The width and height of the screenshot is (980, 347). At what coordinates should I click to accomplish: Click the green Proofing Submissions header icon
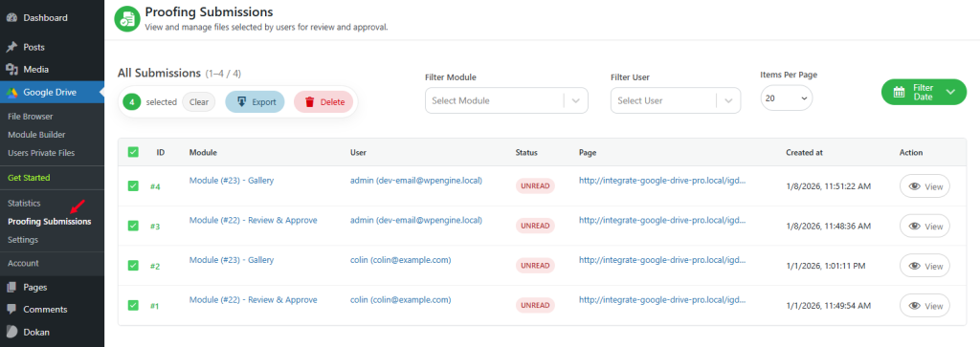(x=127, y=19)
